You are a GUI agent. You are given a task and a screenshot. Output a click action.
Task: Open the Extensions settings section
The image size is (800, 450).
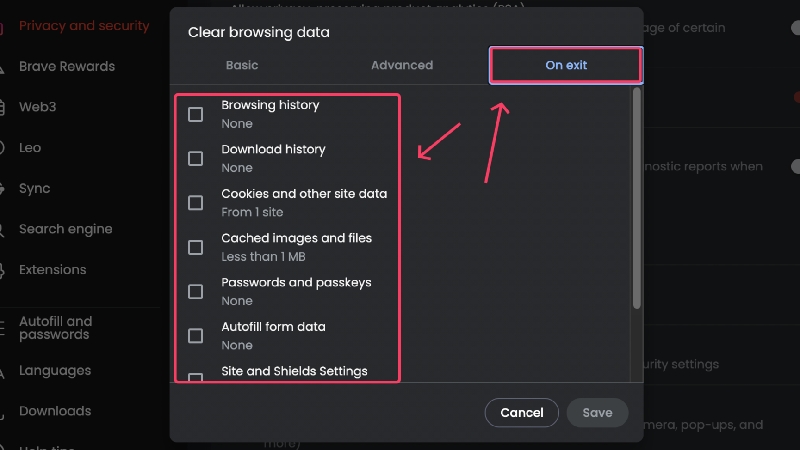[x=53, y=269]
